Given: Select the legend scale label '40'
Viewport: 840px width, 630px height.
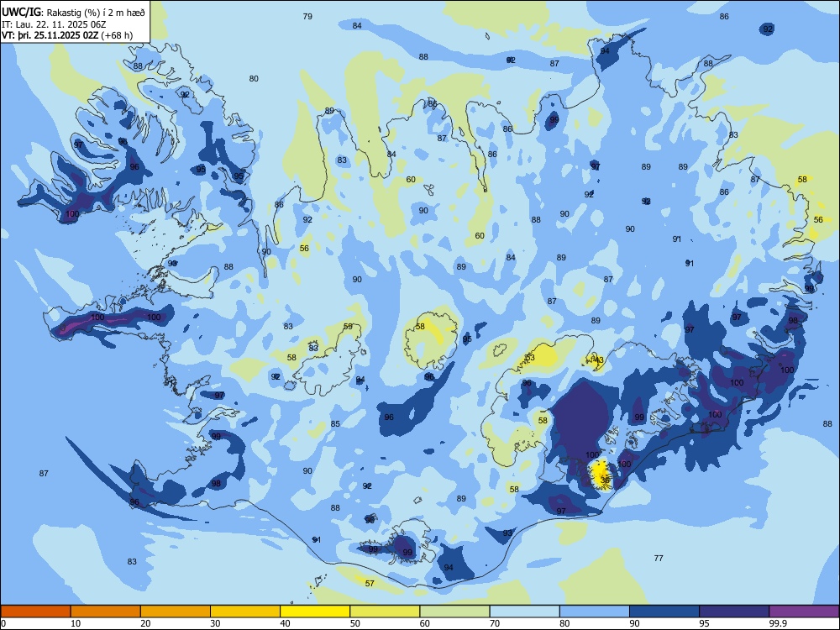Looking at the screenshot, I should 286,623.
